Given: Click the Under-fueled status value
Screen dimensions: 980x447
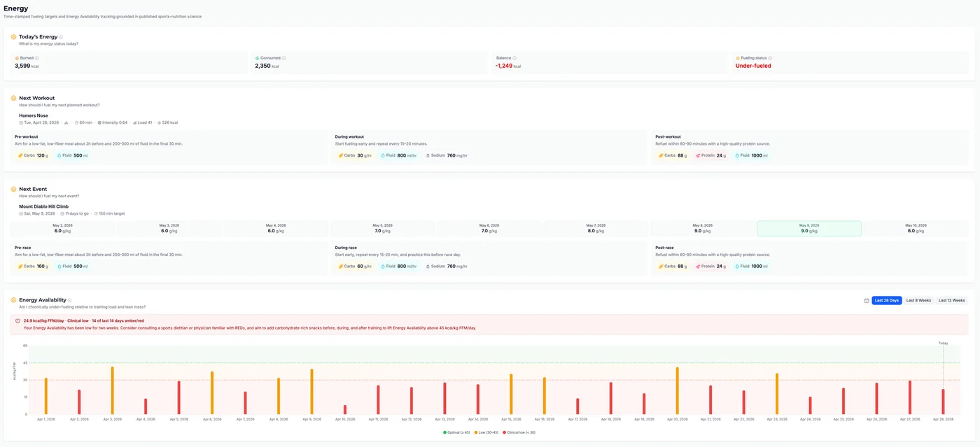Looking at the screenshot, I should [753, 66].
